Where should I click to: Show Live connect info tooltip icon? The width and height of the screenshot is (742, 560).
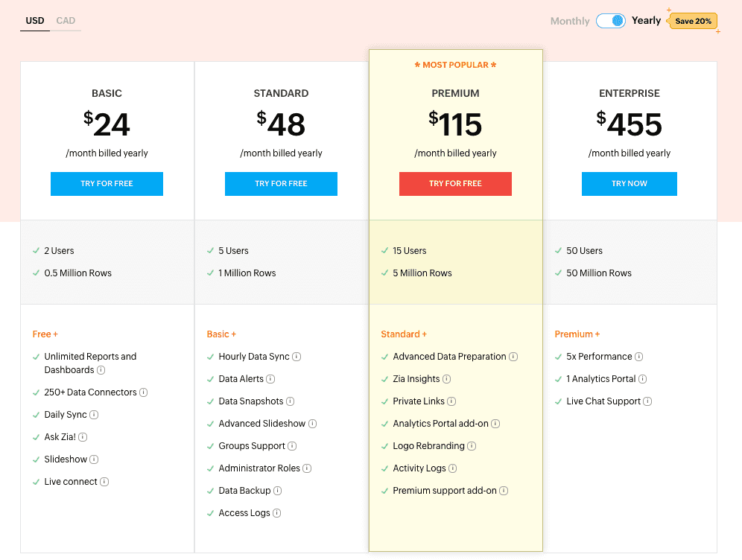pos(104,482)
